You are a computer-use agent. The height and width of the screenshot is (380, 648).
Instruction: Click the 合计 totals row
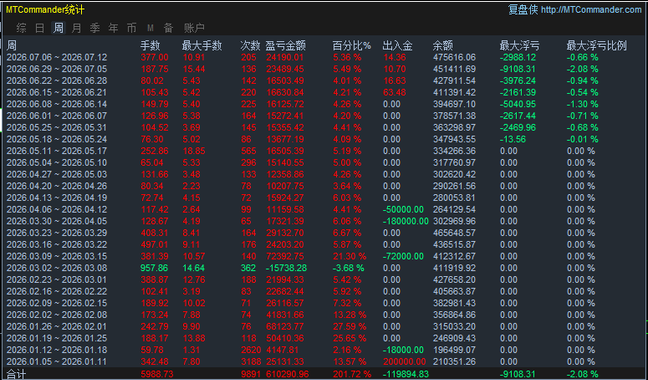click(x=324, y=374)
